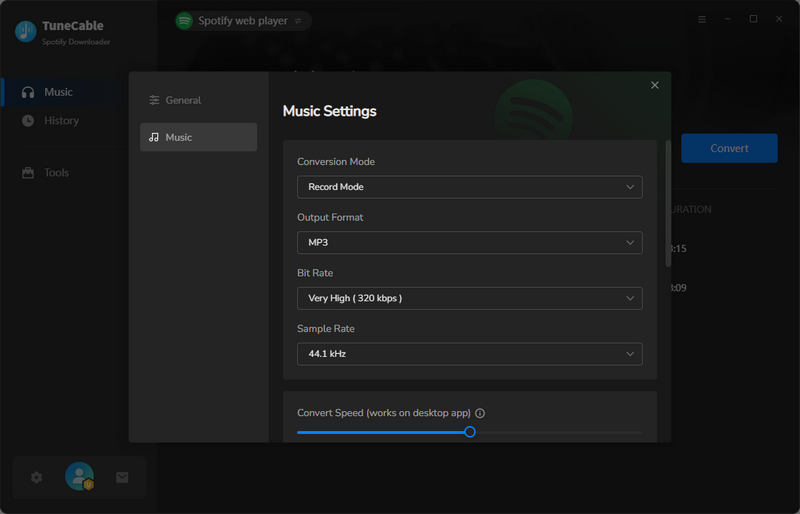The image size is (800, 514).
Task: Click the Convert Speed slider handle
Action: tap(470, 432)
